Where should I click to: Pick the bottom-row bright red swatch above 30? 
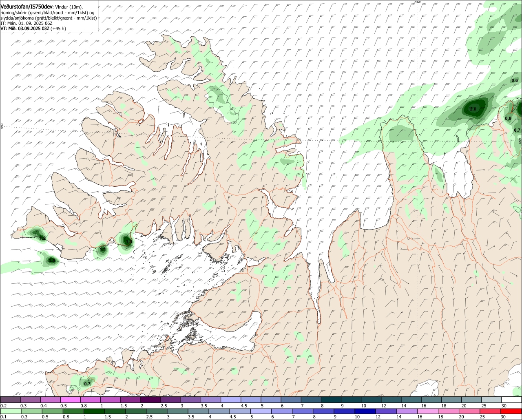[x=511, y=411]
